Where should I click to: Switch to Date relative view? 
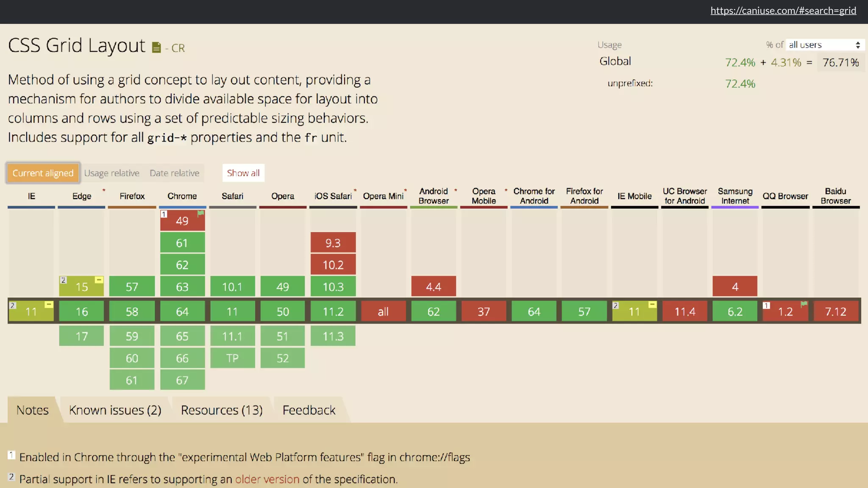click(174, 173)
